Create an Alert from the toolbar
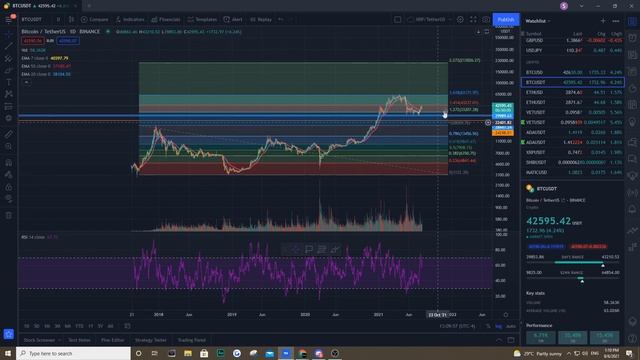Viewport: 640px width, 360px height. [x=233, y=20]
